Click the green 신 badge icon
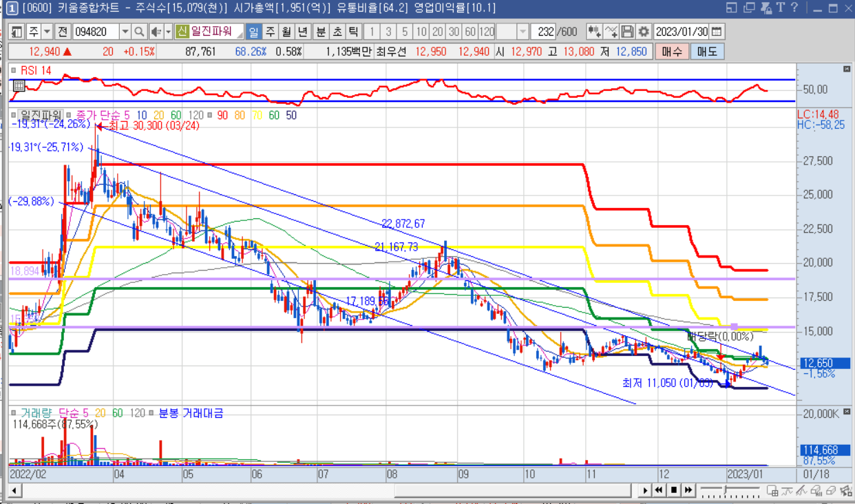855x504 pixels. pyautogui.click(x=182, y=32)
